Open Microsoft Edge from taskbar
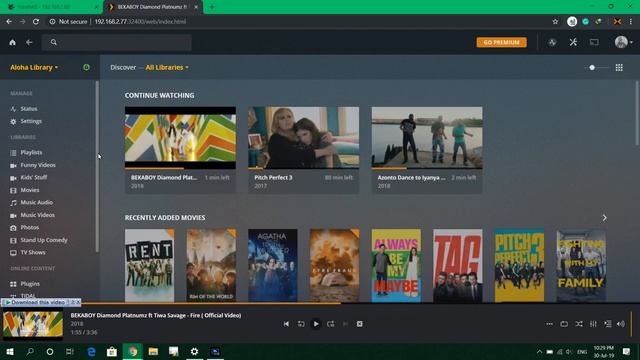 91,351
